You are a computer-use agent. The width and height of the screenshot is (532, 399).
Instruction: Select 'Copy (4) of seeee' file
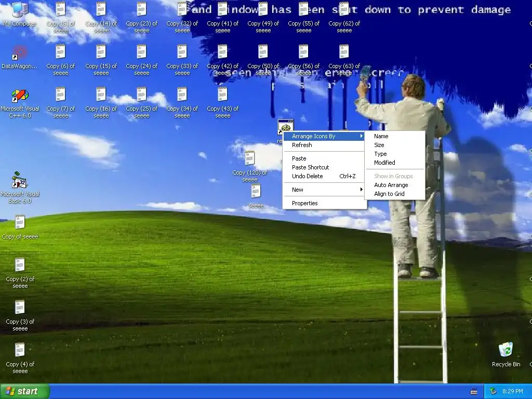coord(20,358)
